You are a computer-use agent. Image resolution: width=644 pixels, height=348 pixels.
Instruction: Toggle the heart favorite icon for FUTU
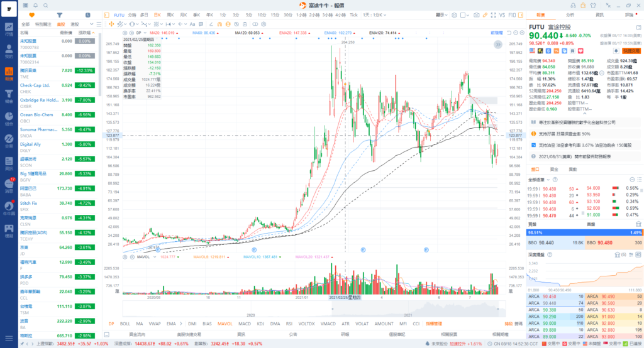(x=580, y=51)
